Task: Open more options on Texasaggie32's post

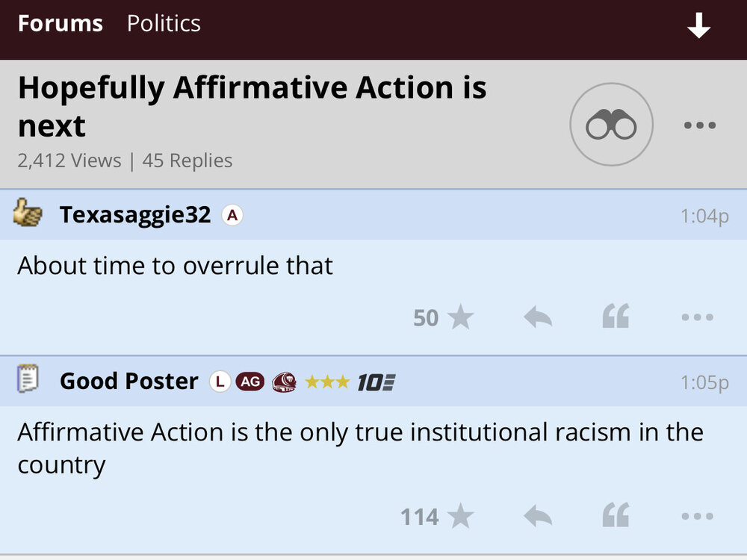Action: click(698, 317)
